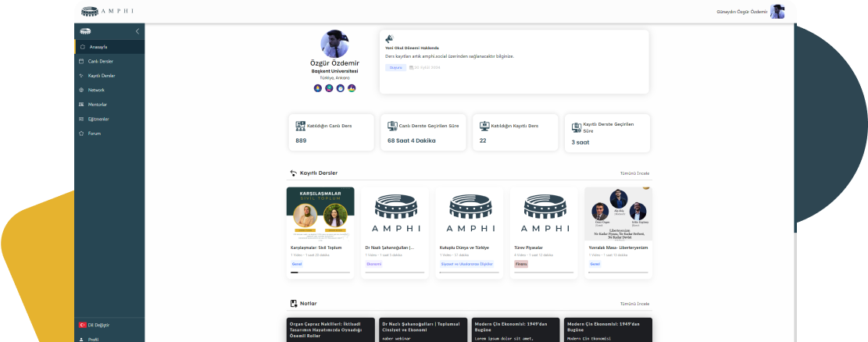The height and width of the screenshot is (342, 868).
Task: Click progress bar under Karşılaşmalar: Sivil Toplum
Action: coord(320,273)
